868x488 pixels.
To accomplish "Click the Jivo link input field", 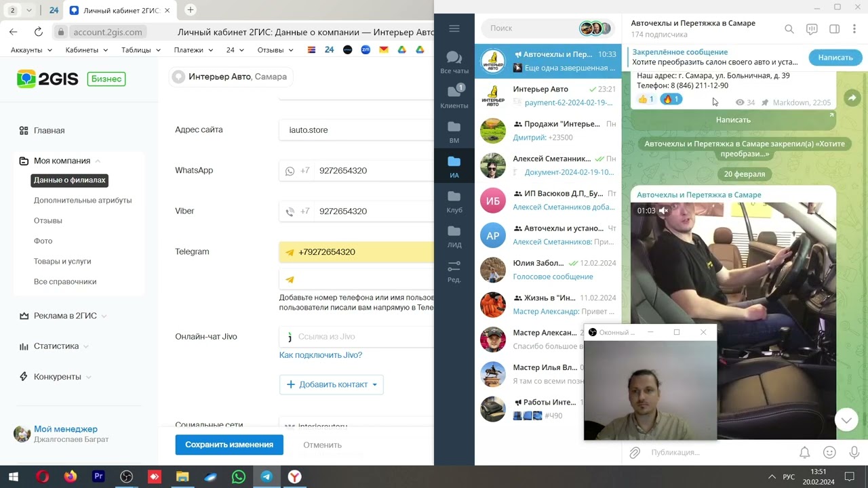I will tap(356, 337).
